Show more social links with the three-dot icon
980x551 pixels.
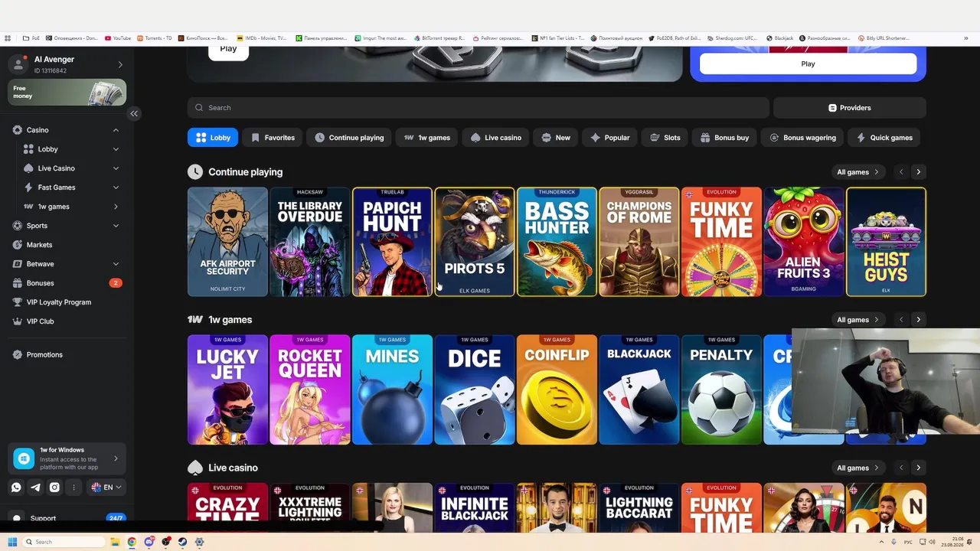pos(73,487)
